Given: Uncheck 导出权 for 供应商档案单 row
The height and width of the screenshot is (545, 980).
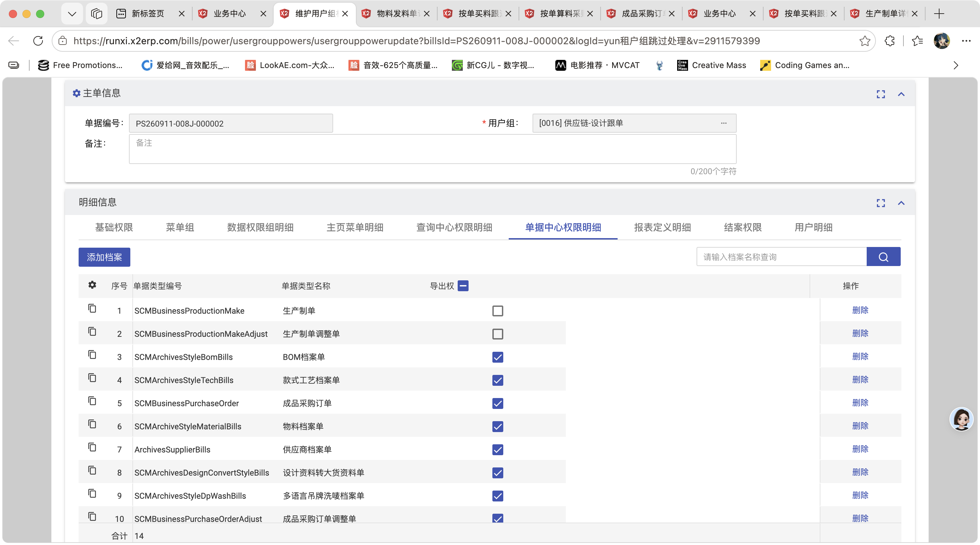Looking at the screenshot, I should [x=497, y=449].
